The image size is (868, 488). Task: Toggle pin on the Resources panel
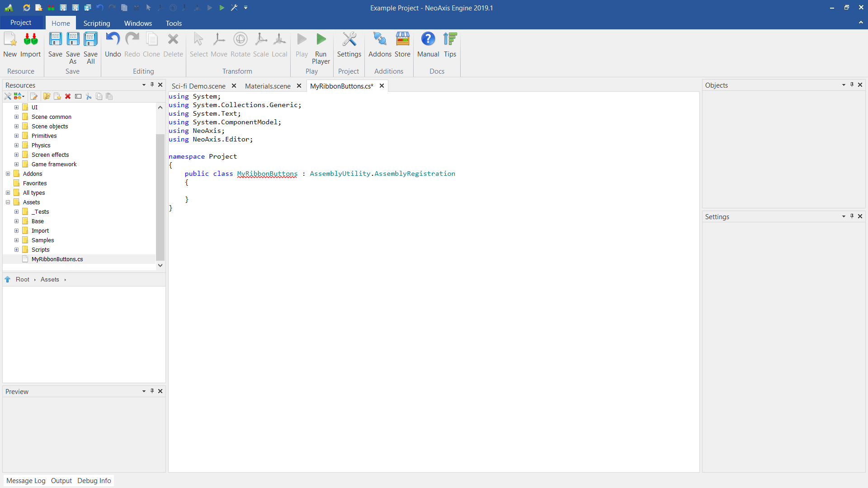(152, 84)
